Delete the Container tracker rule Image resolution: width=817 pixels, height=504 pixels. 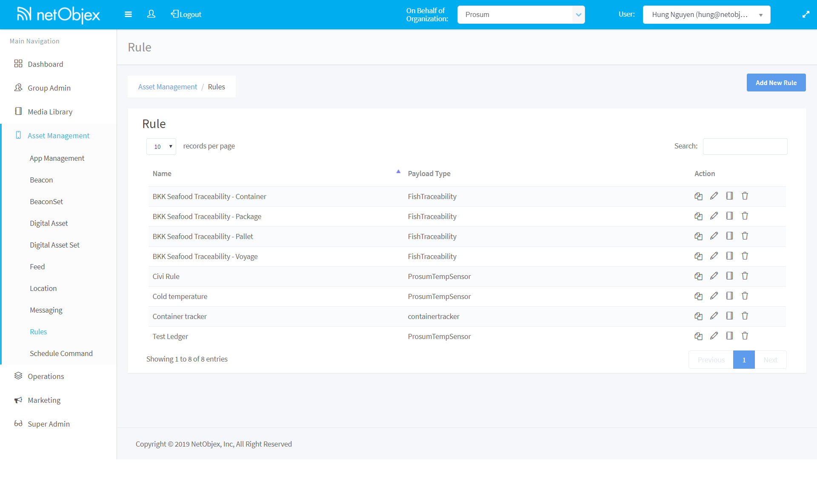point(745,316)
